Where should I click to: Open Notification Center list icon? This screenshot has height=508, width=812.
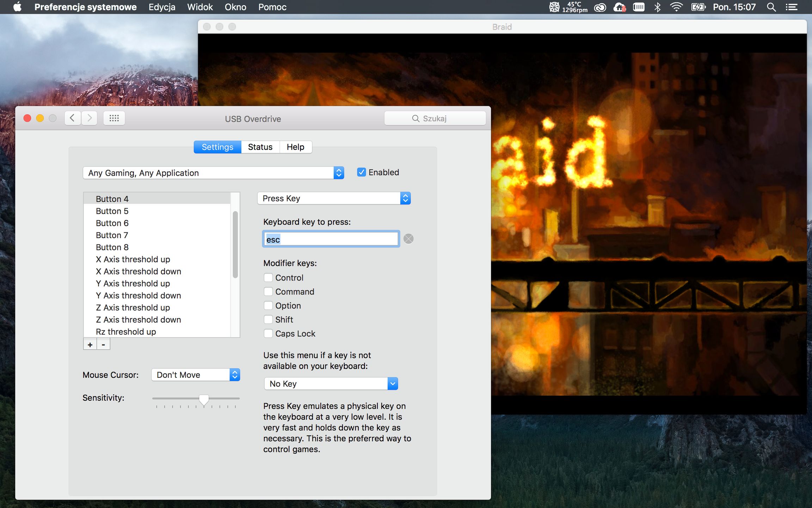[791, 7]
